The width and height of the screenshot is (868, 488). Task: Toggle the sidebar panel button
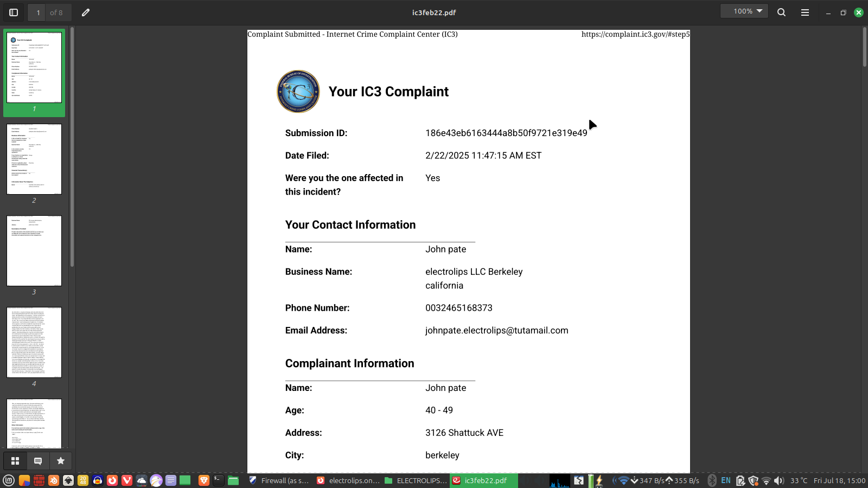coord(14,12)
